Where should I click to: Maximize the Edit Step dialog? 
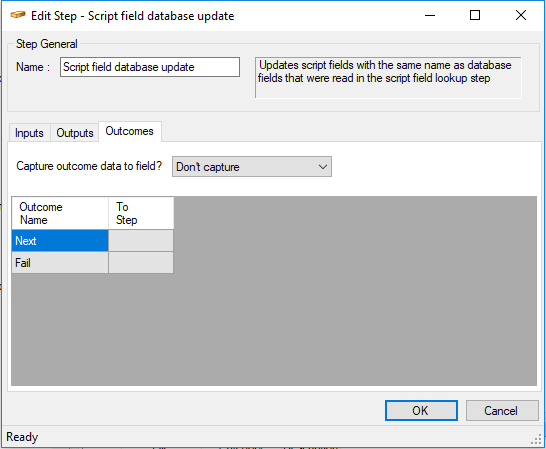(x=475, y=15)
